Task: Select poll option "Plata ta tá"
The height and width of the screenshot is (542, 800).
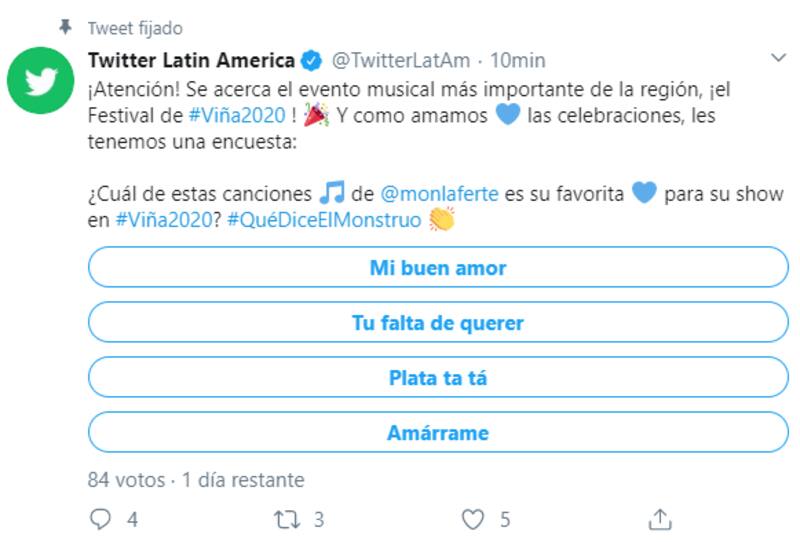Action: coord(438,379)
